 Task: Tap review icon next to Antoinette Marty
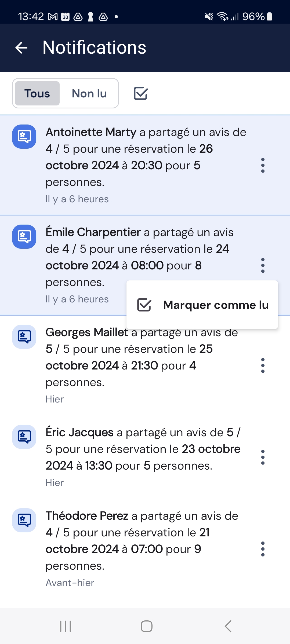click(24, 137)
